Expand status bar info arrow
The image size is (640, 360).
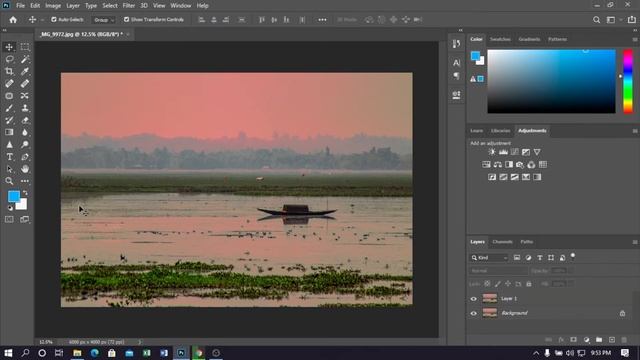pyautogui.click(x=140, y=342)
